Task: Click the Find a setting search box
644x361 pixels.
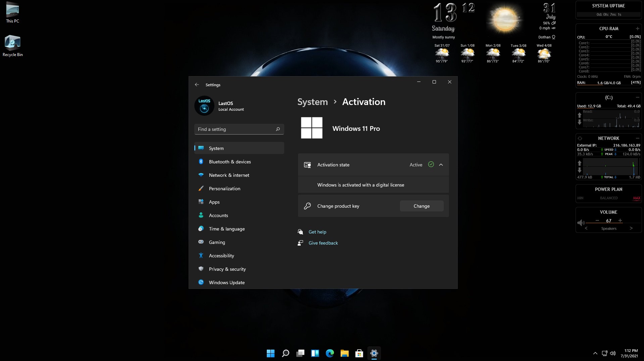Action: (239, 129)
